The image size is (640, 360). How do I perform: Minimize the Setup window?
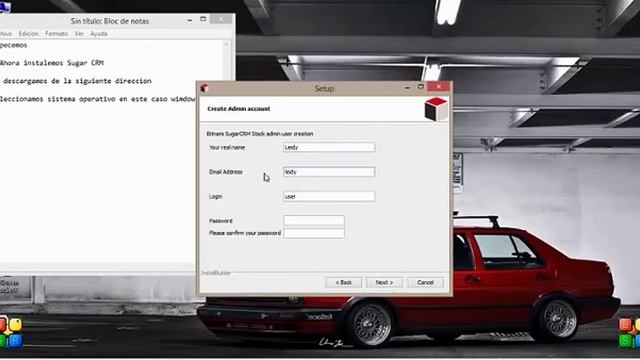[407, 87]
